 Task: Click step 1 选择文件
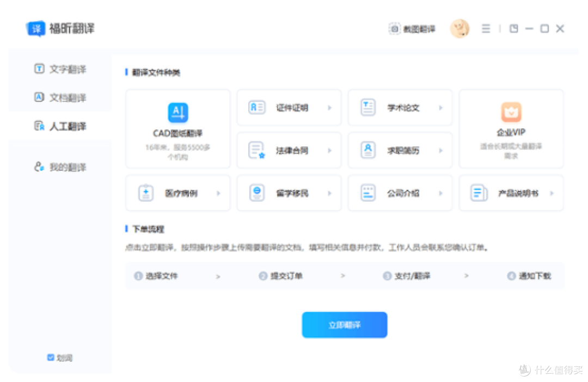(156, 276)
